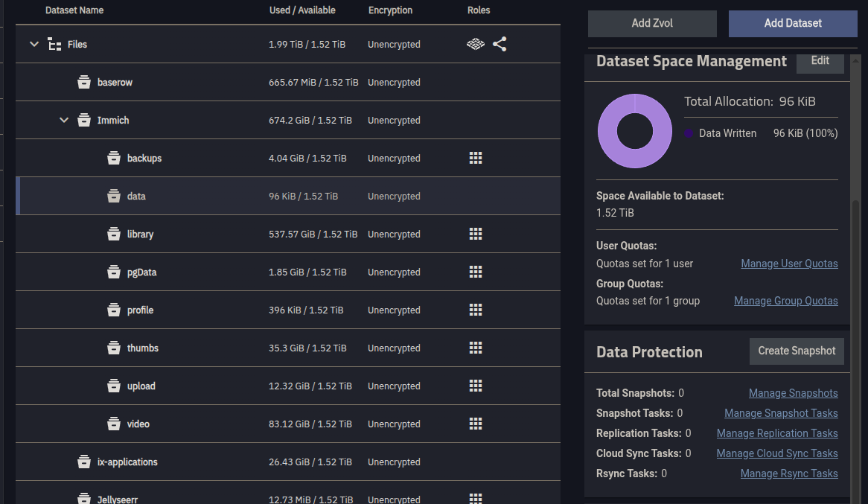Click the apps grid icon on video row
This screenshot has width=868, height=504.
(x=476, y=424)
